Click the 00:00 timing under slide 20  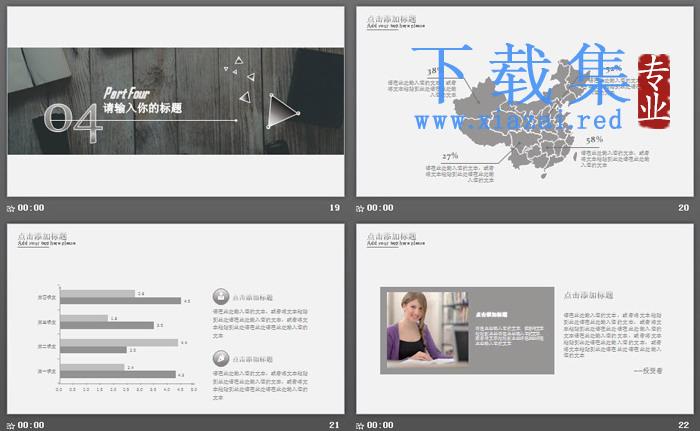click(380, 208)
